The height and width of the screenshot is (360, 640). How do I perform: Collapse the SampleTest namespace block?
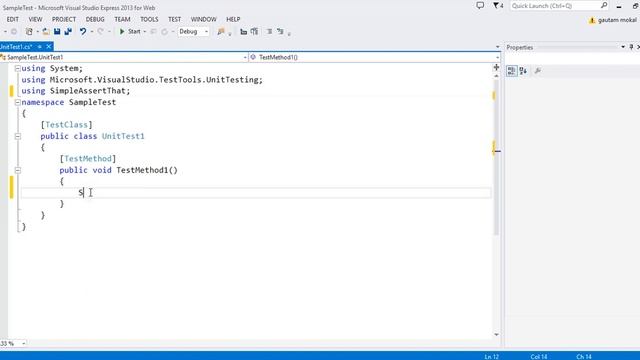[x=18, y=102]
